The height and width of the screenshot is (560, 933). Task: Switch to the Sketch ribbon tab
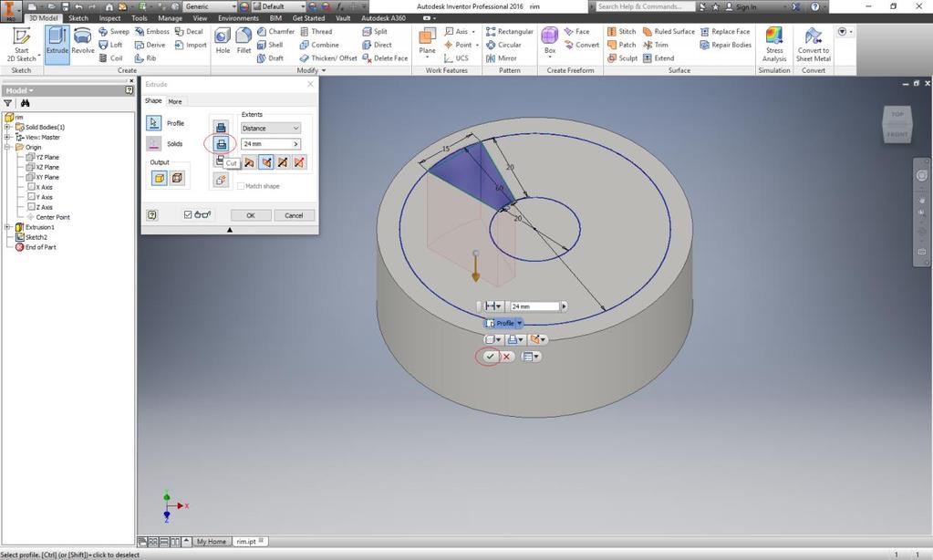(x=78, y=18)
